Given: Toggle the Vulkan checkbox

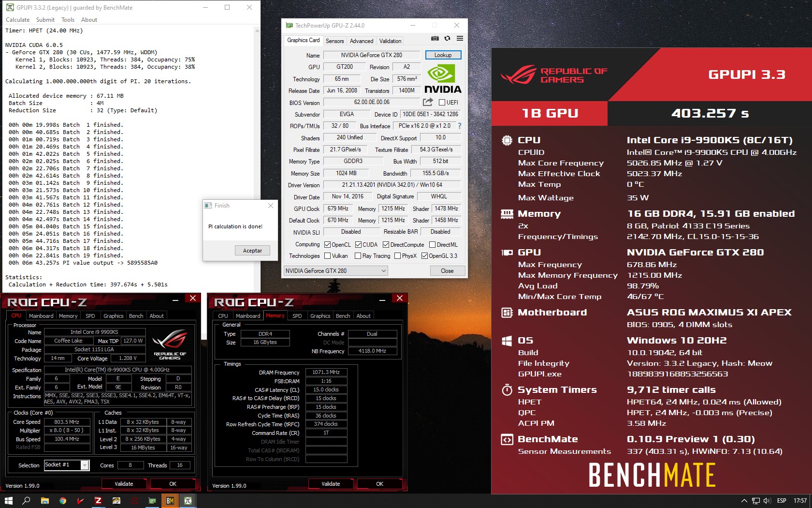Looking at the screenshot, I should tap(327, 256).
